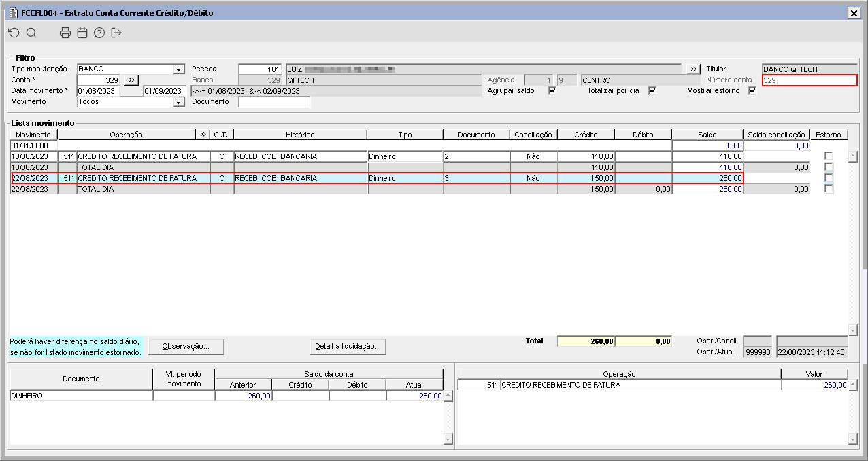Open Pessoa lookup with the » button

point(692,69)
